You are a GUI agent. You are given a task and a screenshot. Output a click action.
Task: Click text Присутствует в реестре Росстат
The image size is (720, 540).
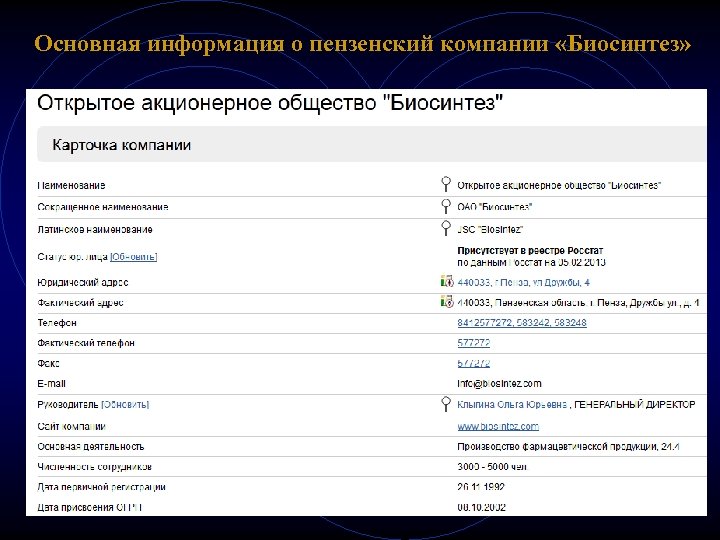[530, 251]
